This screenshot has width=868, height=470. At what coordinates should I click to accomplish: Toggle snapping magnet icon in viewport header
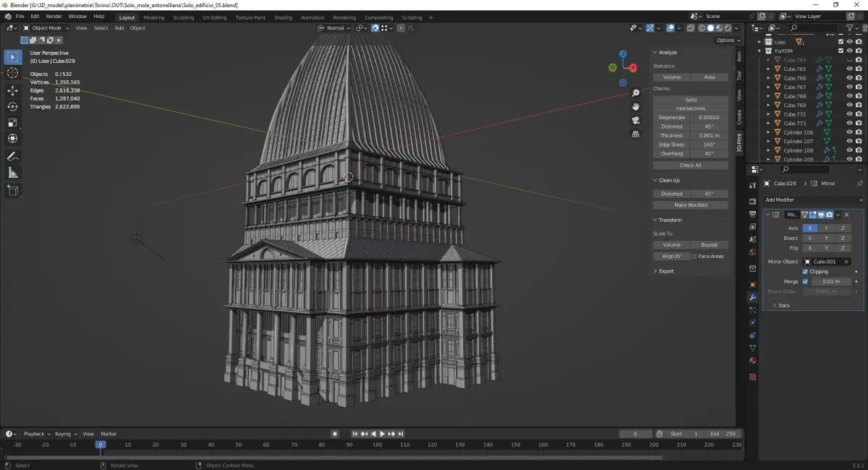point(375,27)
